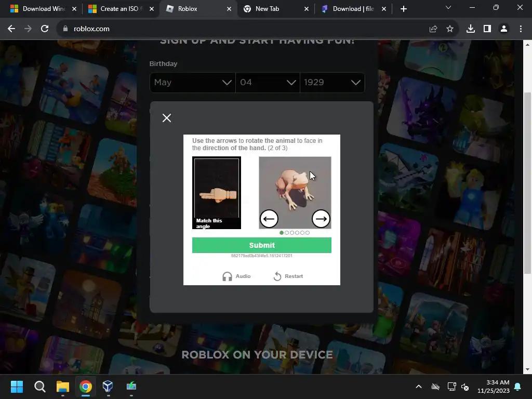Switch to the Download | file tab

(353, 9)
